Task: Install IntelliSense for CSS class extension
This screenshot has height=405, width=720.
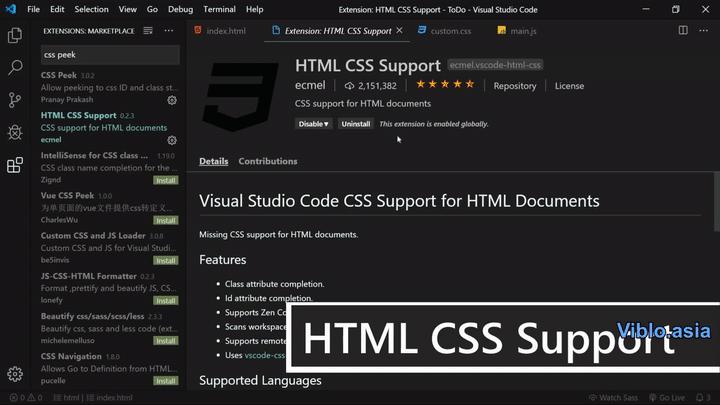Action: pyautogui.click(x=165, y=180)
